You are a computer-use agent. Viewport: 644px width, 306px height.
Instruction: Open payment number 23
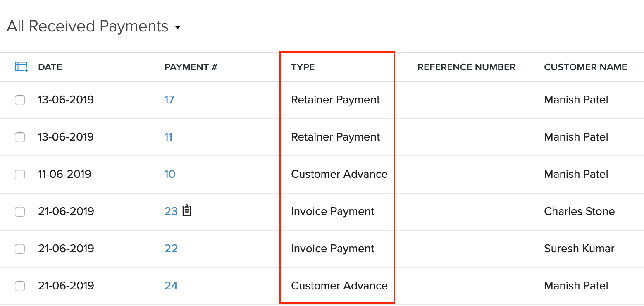[171, 211]
